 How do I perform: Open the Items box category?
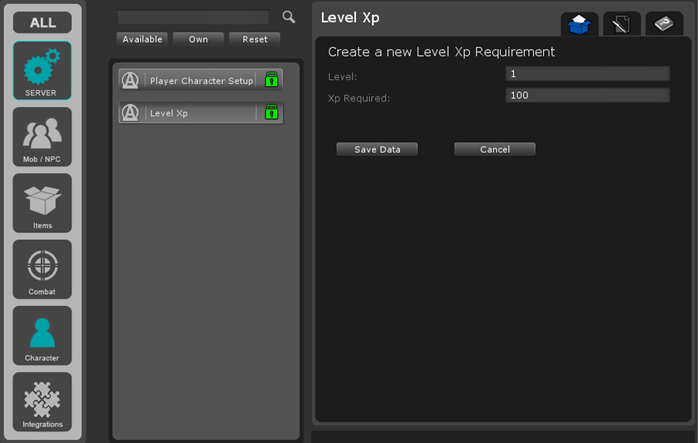point(42,203)
